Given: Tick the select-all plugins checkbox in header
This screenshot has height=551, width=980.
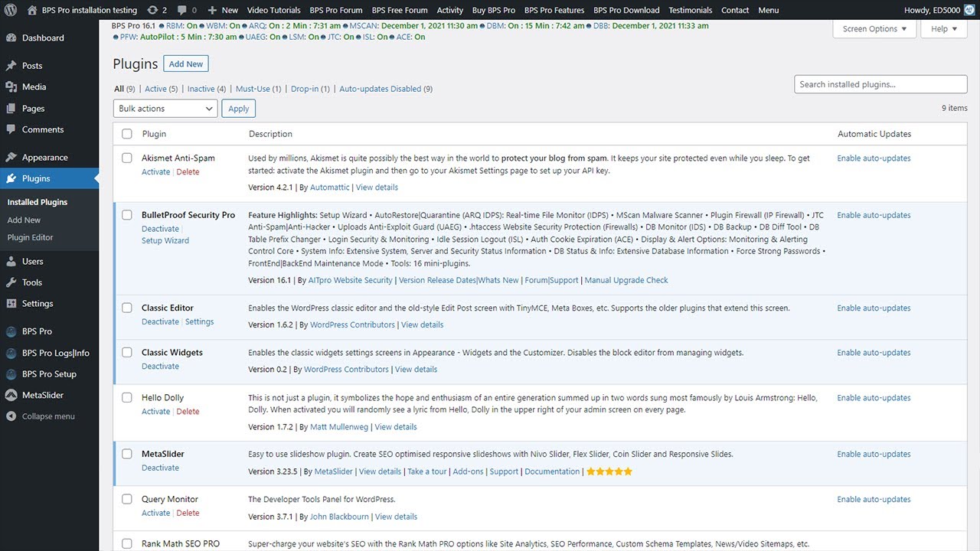Looking at the screenshot, I should (x=127, y=134).
